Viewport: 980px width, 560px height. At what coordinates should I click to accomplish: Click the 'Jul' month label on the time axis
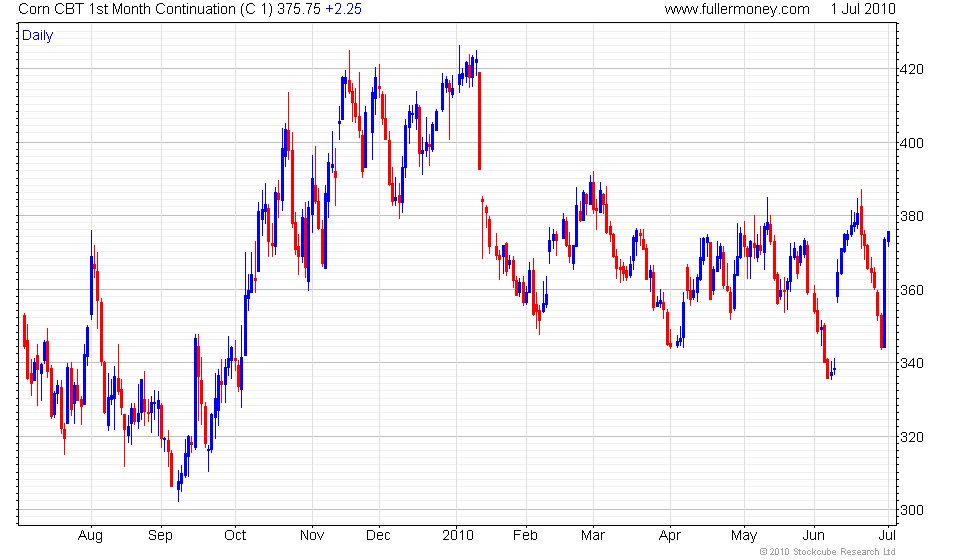[888, 536]
